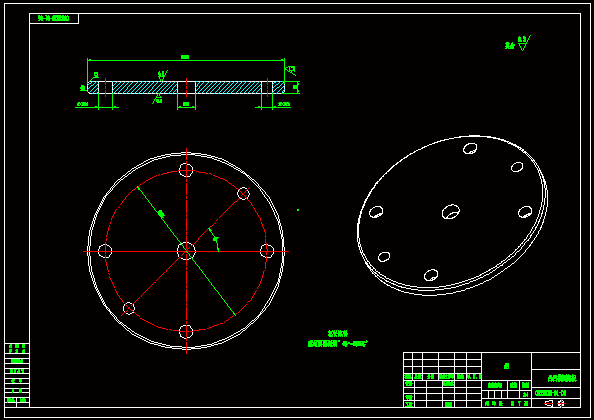The width and height of the screenshot is (594, 420).
Task: Select roughness symbol beneath the section view
Action: coord(157,99)
